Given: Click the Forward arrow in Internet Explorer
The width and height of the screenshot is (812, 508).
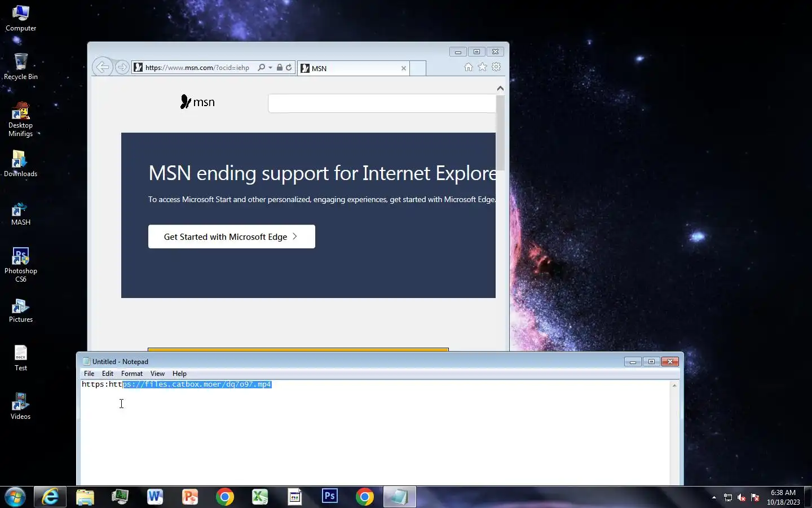Looking at the screenshot, I should (x=122, y=67).
